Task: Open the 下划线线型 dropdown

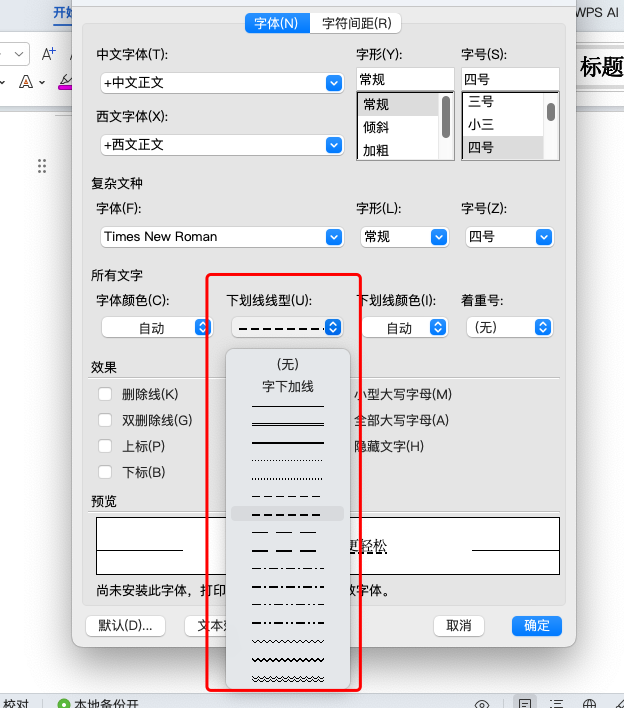Action: click(x=287, y=327)
